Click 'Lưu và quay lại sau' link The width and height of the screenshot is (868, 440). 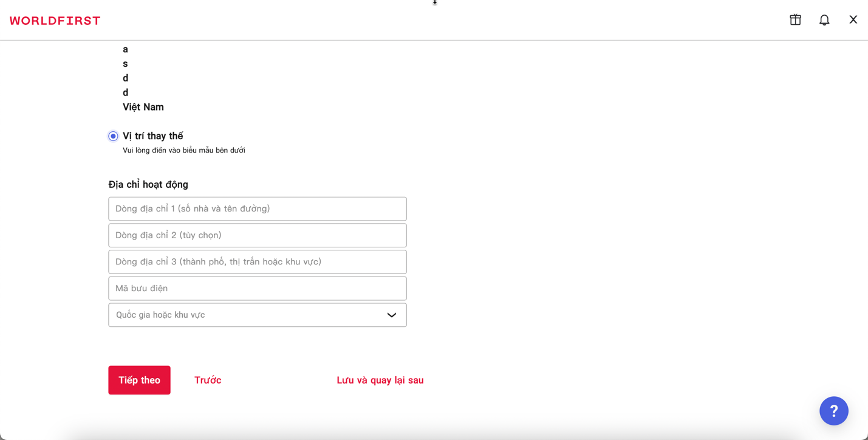tap(380, 380)
